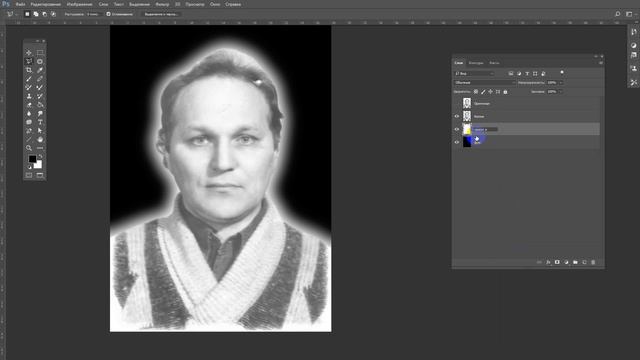Click the layer Opacity value field
This screenshot has width=640, height=360.
point(552,82)
